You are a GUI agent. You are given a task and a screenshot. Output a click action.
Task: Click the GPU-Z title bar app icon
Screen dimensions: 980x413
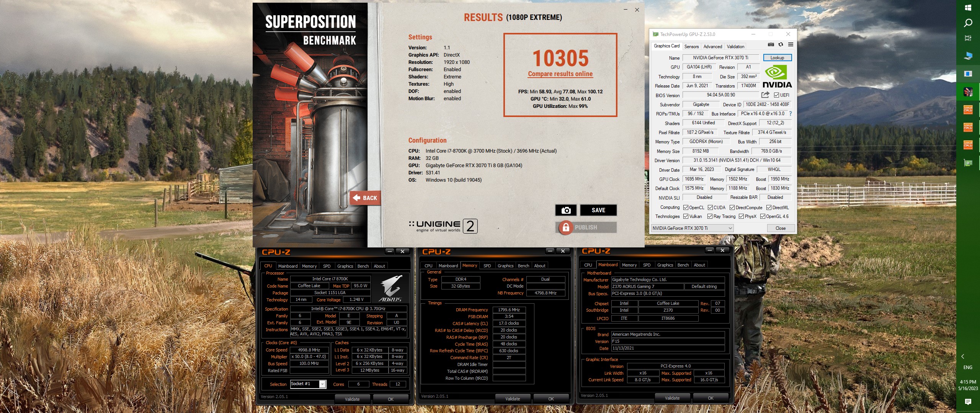(655, 34)
